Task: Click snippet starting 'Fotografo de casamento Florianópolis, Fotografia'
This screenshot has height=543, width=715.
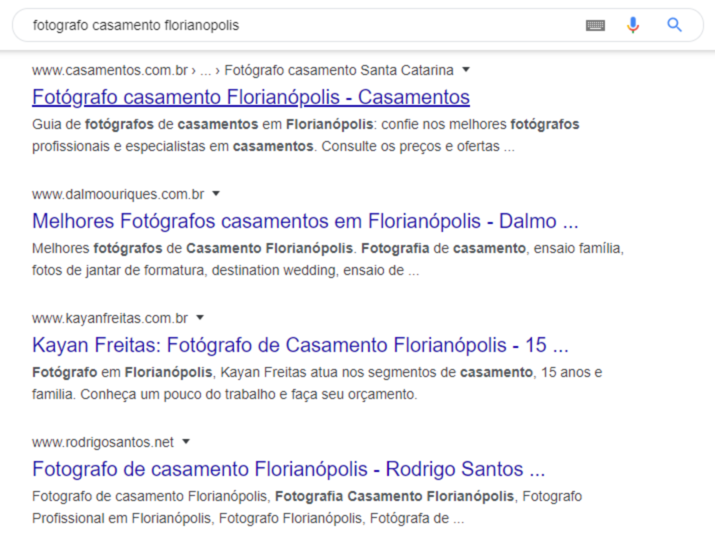Action: click(x=307, y=507)
